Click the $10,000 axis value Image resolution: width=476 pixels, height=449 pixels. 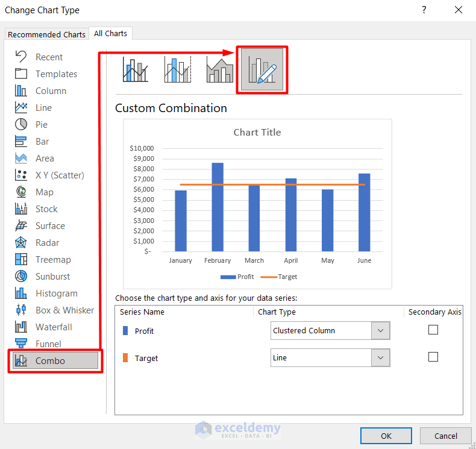142,148
